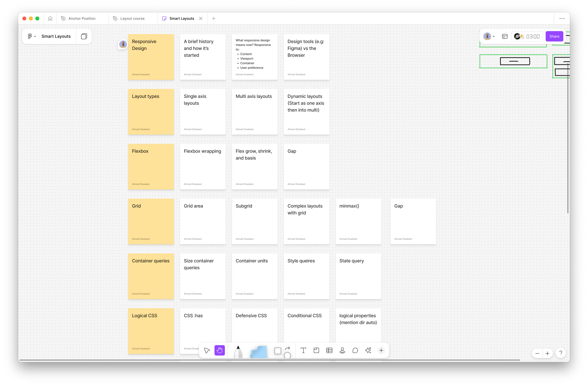
Task: Insert a Table from toolbar
Action: pyautogui.click(x=329, y=351)
